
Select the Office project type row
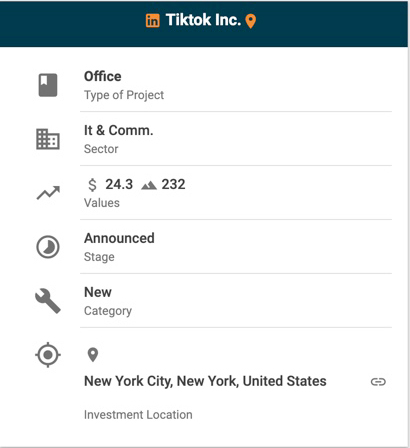pyautogui.click(x=236, y=85)
